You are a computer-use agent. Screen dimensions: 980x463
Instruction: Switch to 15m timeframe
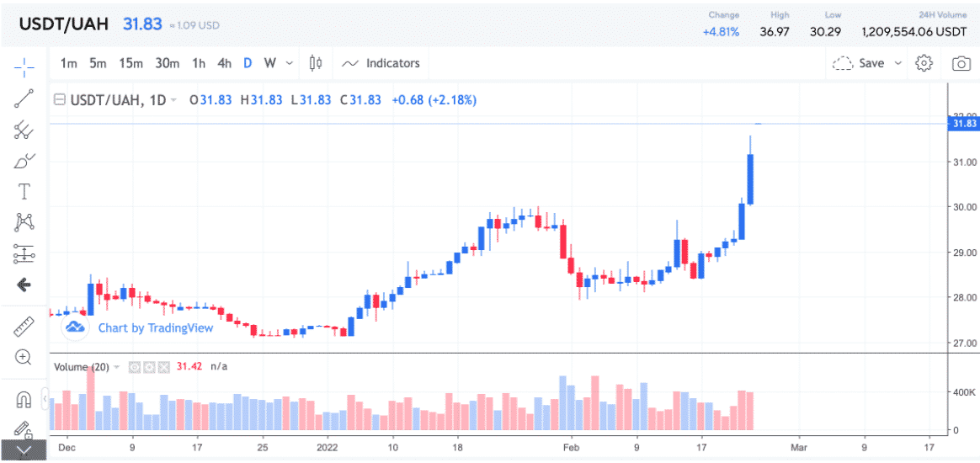tap(130, 63)
